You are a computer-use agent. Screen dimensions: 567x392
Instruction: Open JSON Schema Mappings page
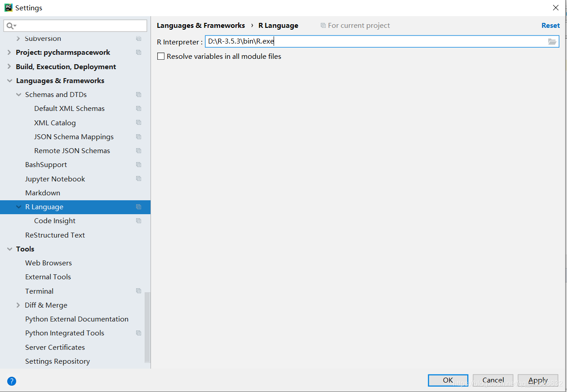coord(74,137)
